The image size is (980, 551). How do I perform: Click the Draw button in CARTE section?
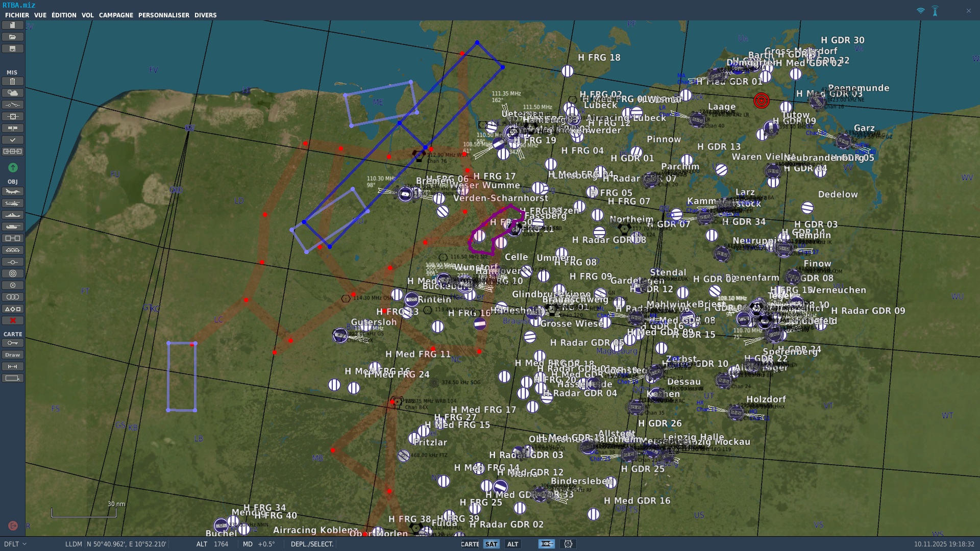click(13, 355)
